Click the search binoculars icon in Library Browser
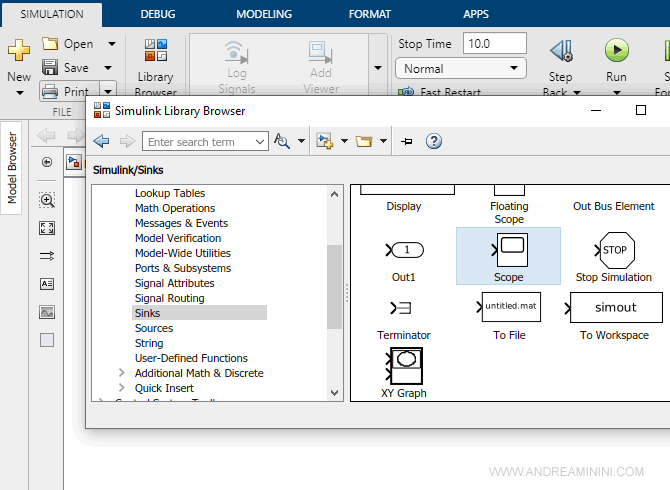Screen dimensions: 670x490 (282, 141)
